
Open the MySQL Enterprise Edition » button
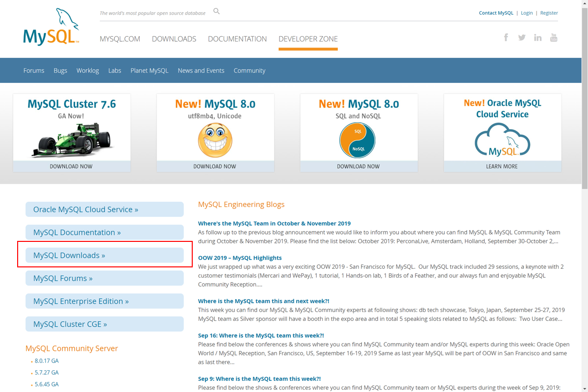coord(104,301)
